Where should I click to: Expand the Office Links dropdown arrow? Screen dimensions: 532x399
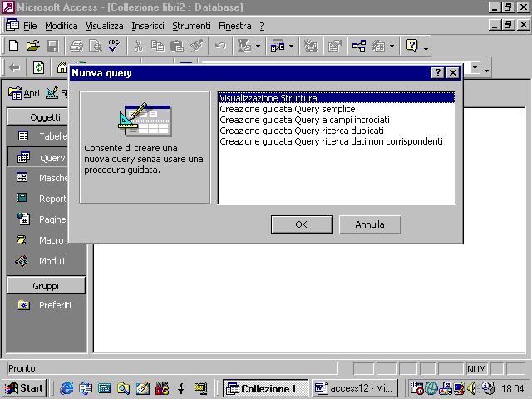[x=259, y=46]
